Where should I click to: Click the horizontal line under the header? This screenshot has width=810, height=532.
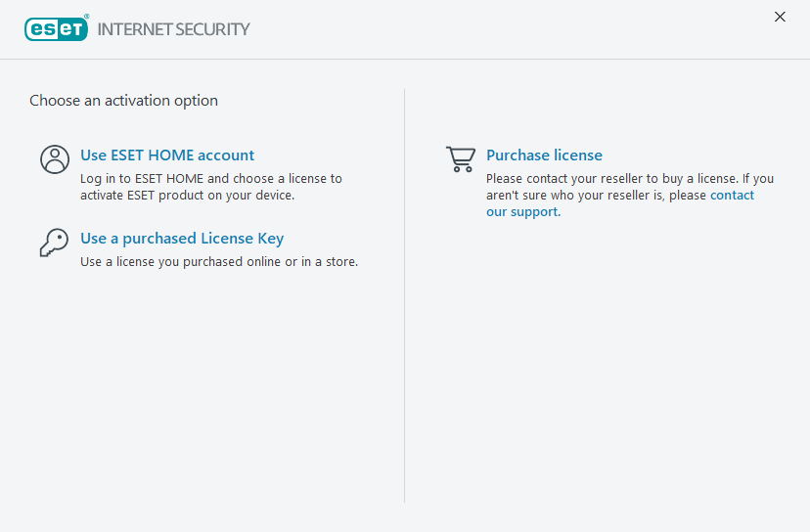(x=405, y=59)
